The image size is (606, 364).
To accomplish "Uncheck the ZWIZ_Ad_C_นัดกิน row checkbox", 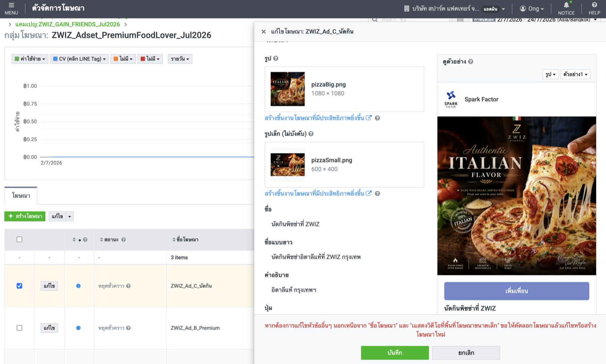I will point(19,286).
